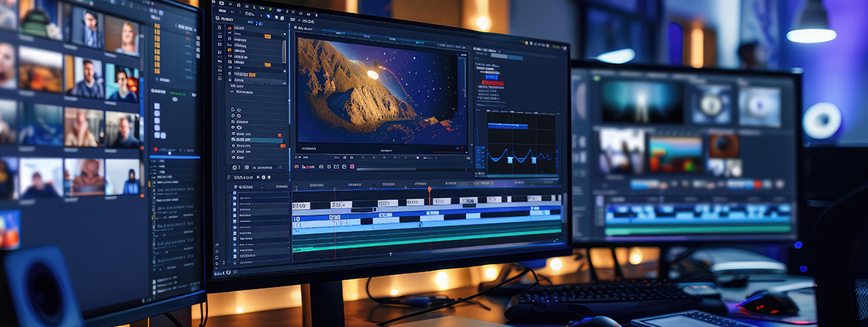Click the orange playhead marker on the timeline
Screen dimensions: 868x327
(429, 189)
